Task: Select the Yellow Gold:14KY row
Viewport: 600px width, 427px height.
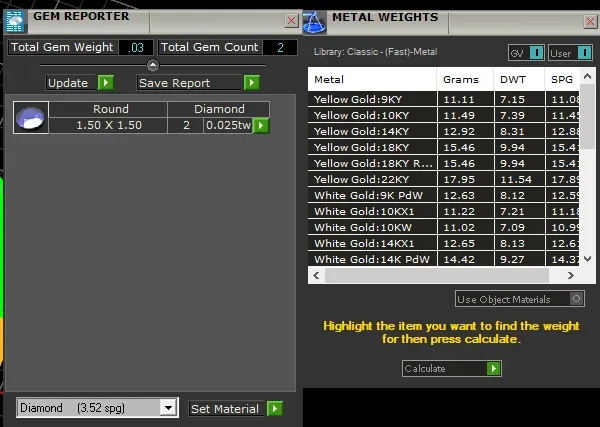Action: coord(444,132)
